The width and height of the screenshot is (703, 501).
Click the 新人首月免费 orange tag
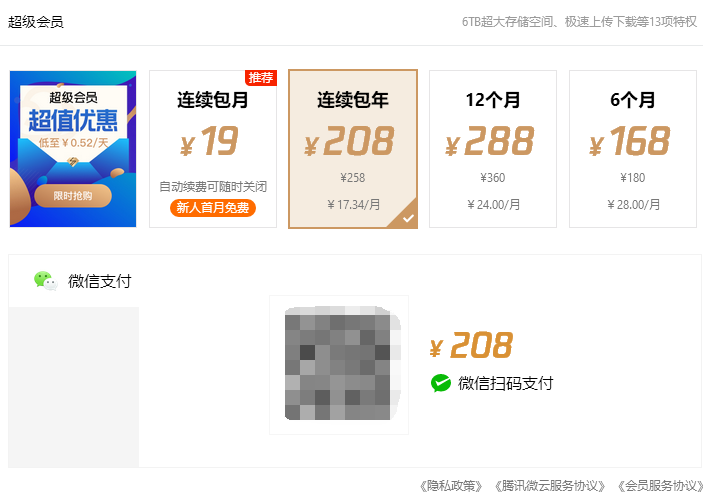click(x=213, y=208)
